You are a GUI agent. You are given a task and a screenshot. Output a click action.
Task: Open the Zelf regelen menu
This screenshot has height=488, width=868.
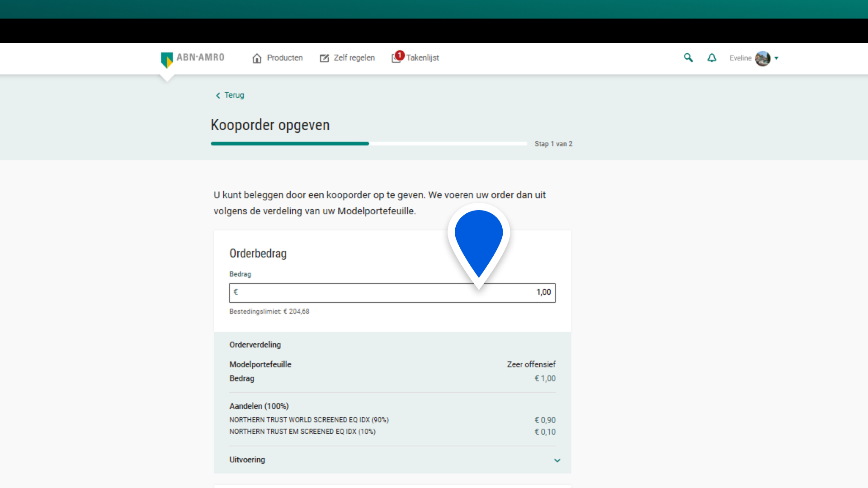tap(354, 58)
